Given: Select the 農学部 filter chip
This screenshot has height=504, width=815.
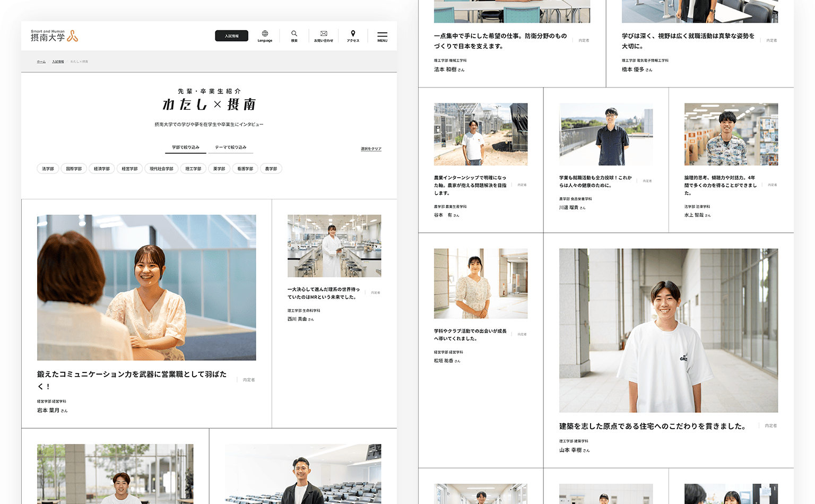Looking at the screenshot, I should tap(271, 169).
